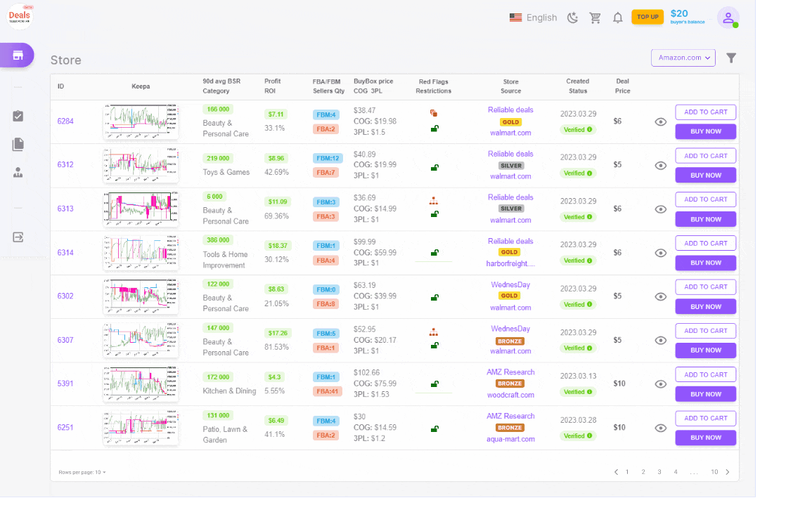
Task: Go to page 4
Action: tap(676, 472)
